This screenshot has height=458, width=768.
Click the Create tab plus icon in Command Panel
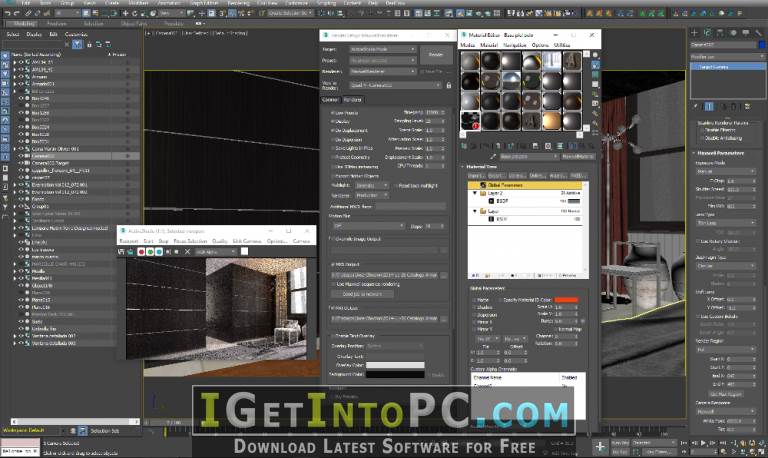coord(695,33)
